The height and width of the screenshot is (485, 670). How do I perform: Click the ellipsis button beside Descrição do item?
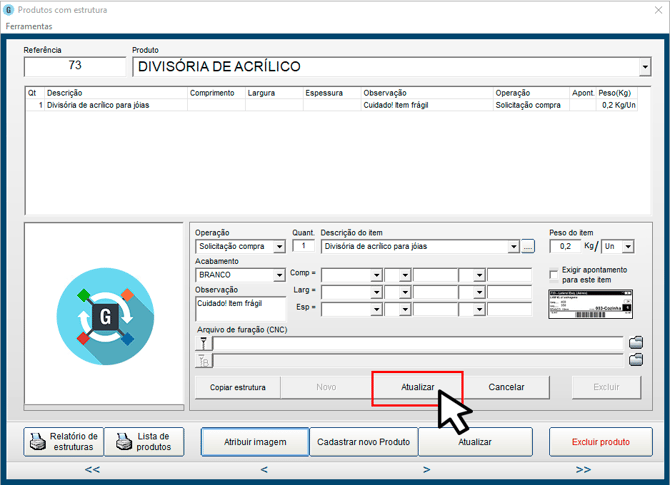[x=528, y=247]
